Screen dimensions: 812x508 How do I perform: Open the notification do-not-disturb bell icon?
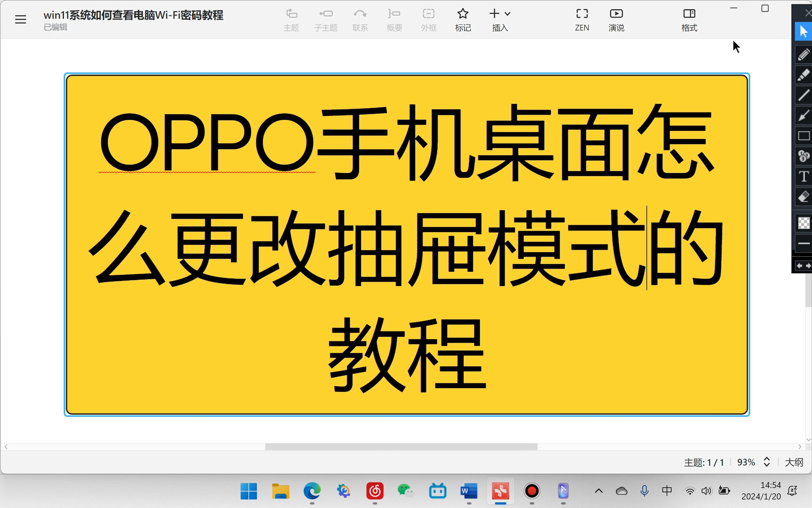(x=792, y=491)
